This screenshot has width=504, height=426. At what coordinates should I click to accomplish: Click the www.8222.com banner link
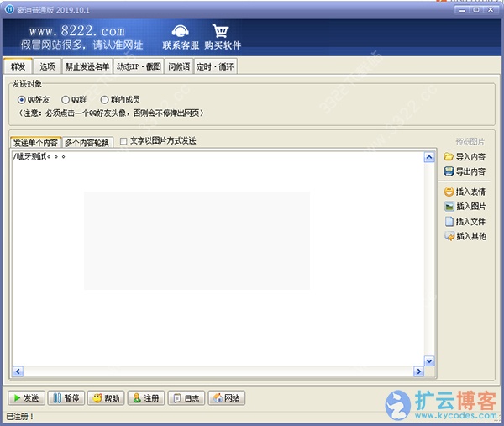click(76, 31)
